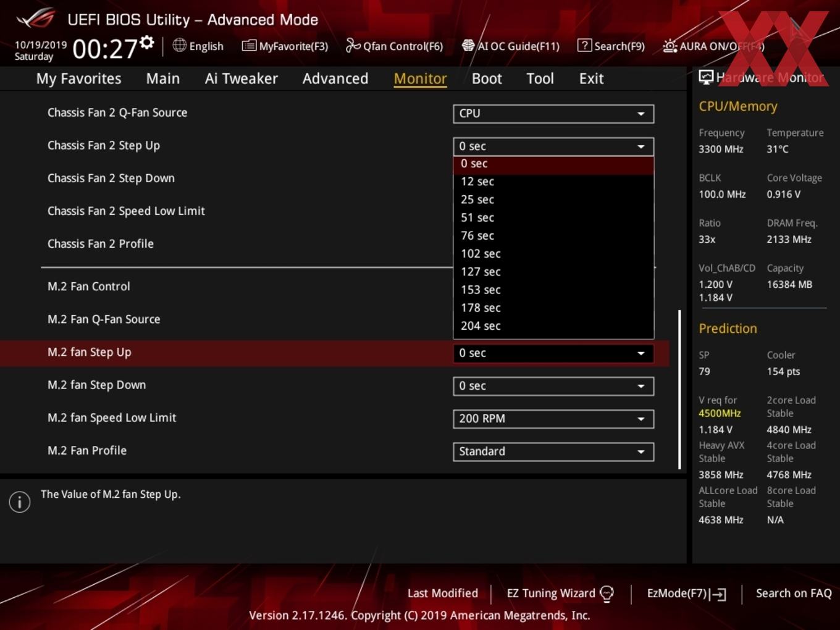The width and height of the screenshot is (840, 630).
Task: Open M.2 fan Step Down dropdown
Action: coord(553,386)
